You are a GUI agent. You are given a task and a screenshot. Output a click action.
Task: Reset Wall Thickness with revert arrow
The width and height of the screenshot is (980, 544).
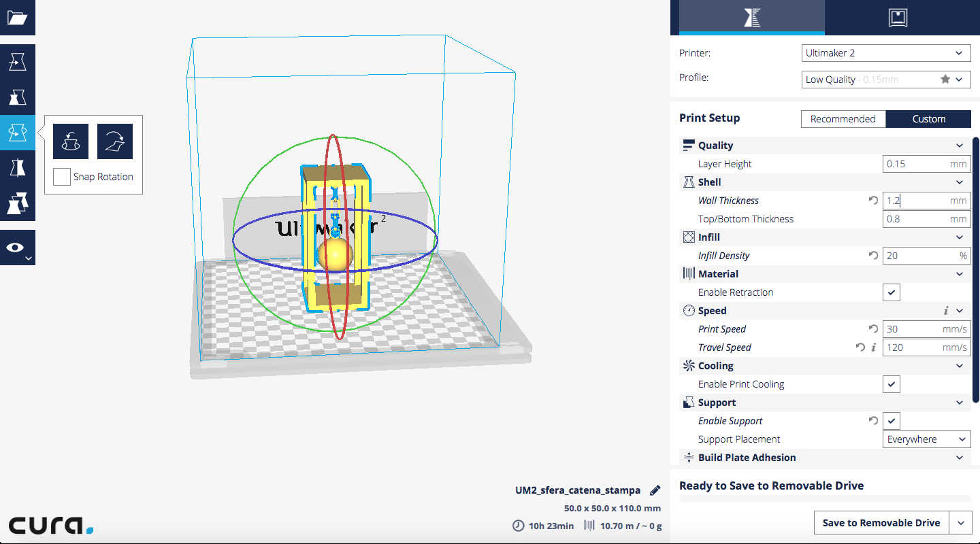coord(873,201)
